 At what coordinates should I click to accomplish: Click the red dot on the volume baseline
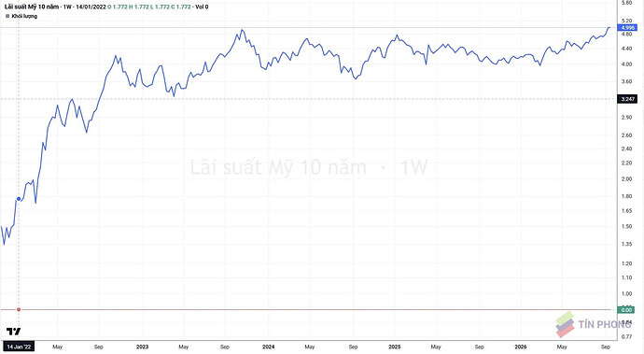click(19, 309)
